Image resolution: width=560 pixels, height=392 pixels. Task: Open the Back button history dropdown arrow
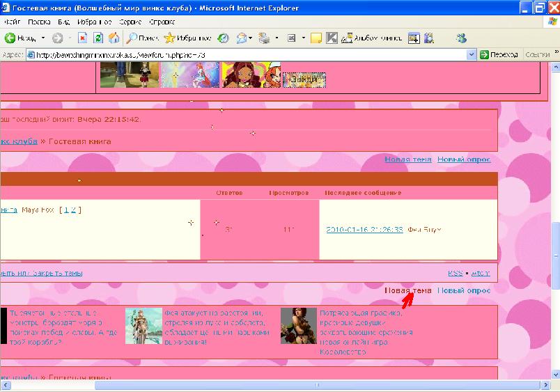(43, 38)
